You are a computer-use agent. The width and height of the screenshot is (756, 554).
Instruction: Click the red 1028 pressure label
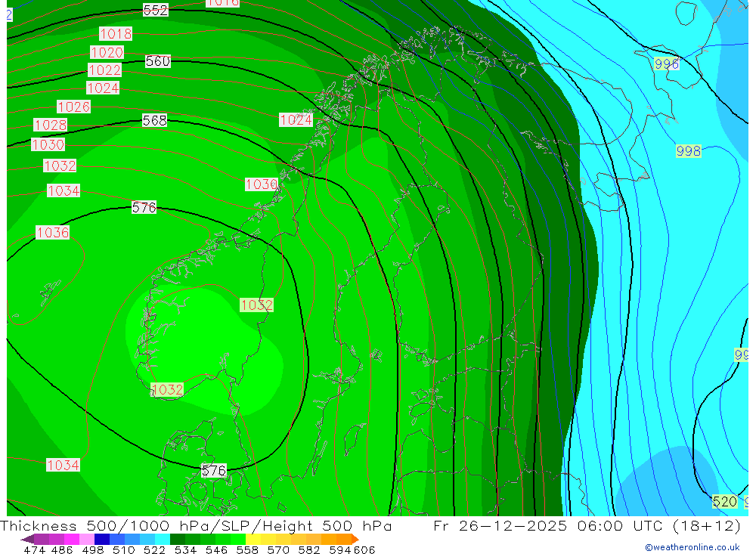pyautogui.click(x=50, y=125)
